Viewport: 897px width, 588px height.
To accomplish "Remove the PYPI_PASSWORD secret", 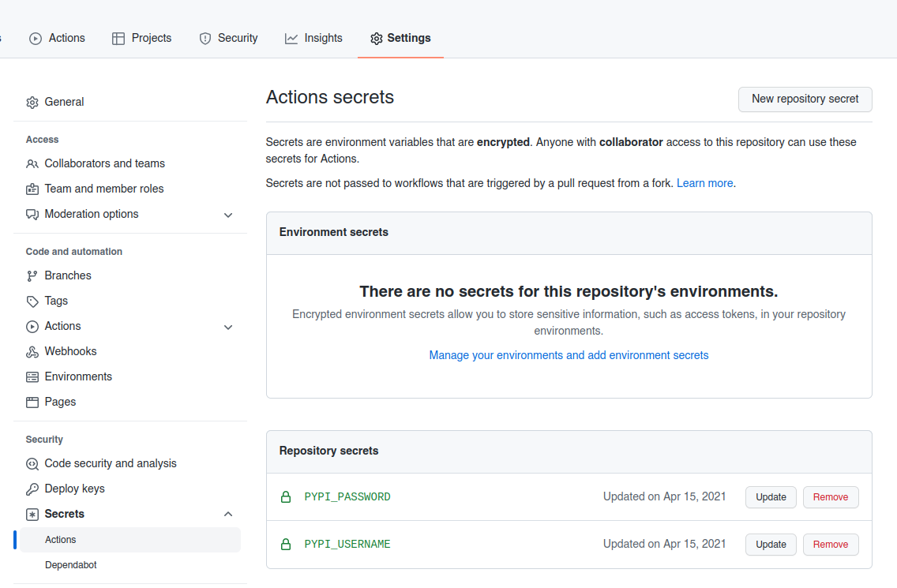I will coord(831,497).
